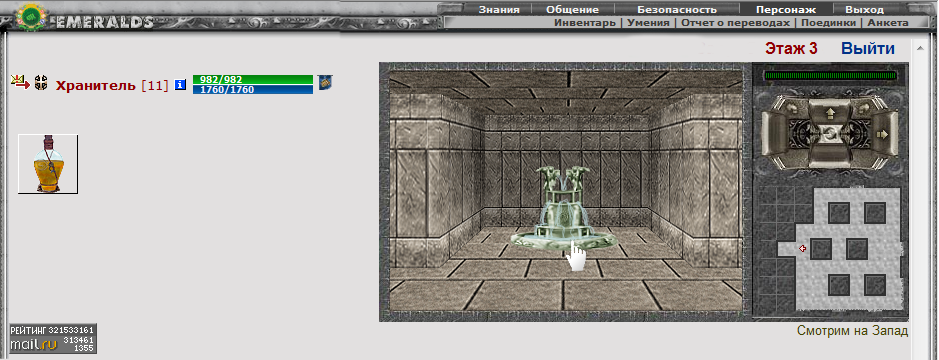This screenshot has width=939, height=360.
Task: Open the Инвентарь submenu link
Action: click(584, 23)
